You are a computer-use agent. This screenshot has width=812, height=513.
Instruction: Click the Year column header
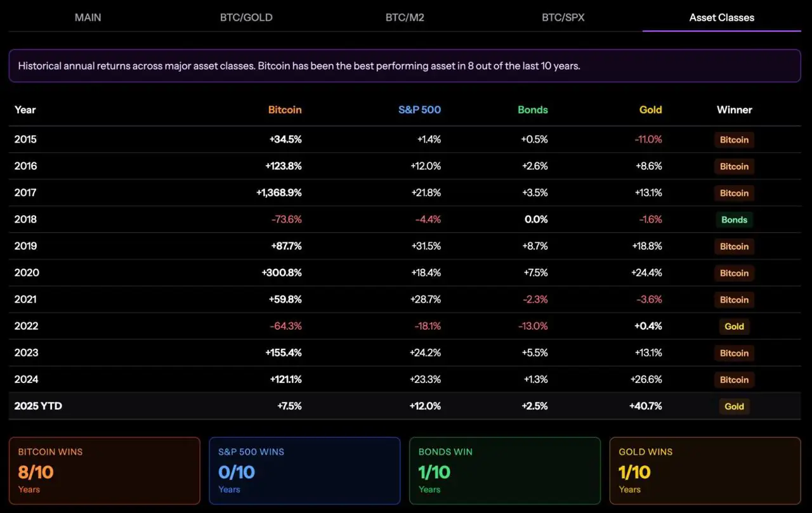tap(25, 110)
